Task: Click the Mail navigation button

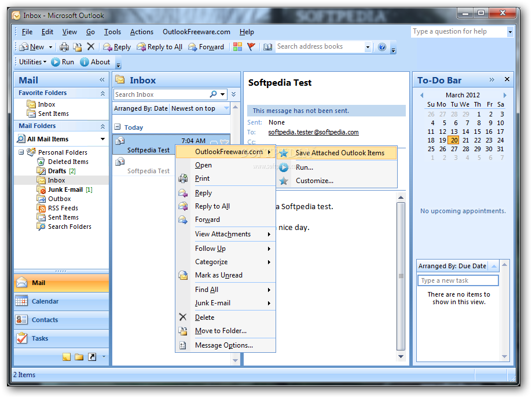Action: point(61,283)
